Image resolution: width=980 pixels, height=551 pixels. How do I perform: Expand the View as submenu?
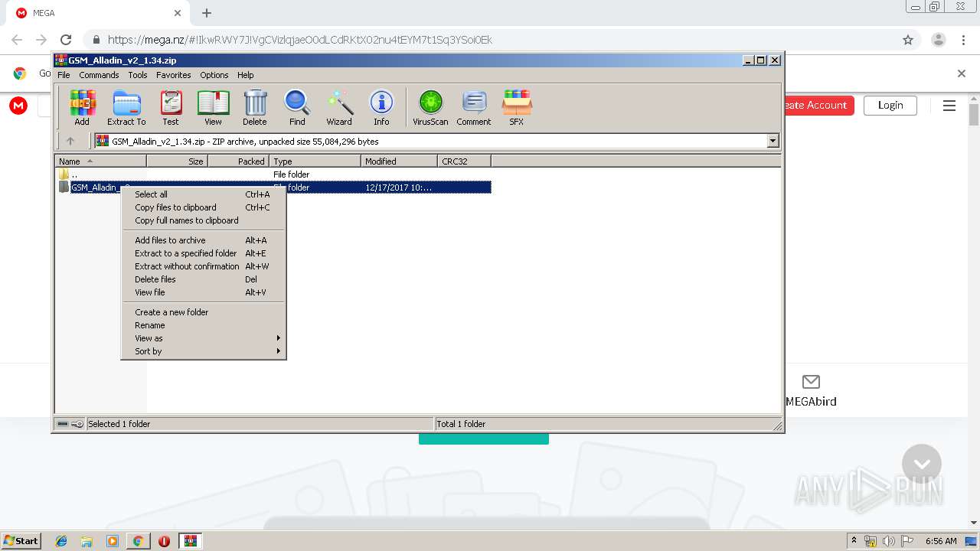pyautogui.click(x=204, y=338)
